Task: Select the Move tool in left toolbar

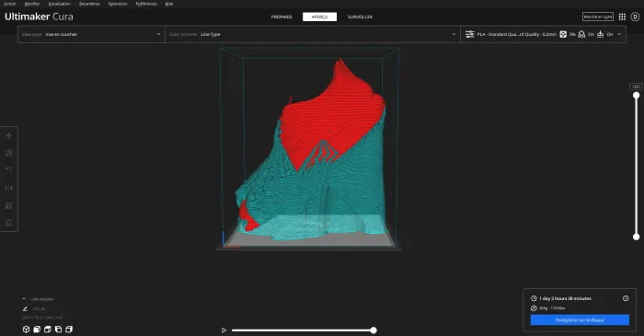Action: pyautogui.click(x=8, y=135)
